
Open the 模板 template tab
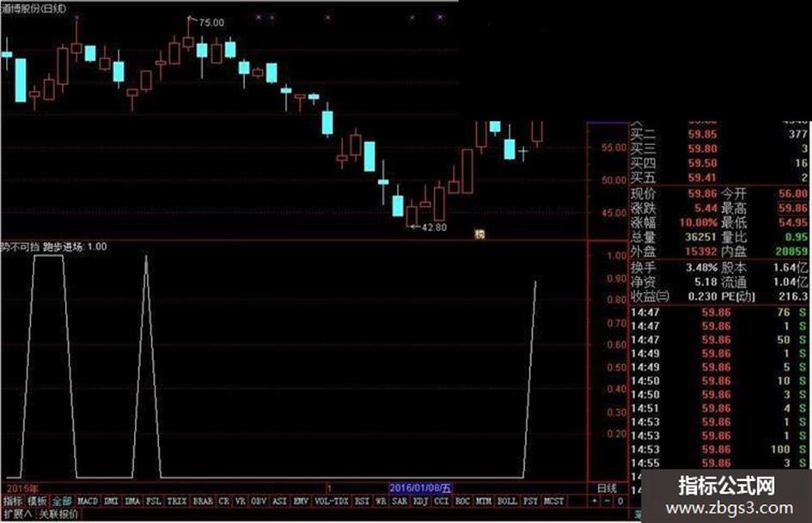pyautogui.click(x=37, y=502)
